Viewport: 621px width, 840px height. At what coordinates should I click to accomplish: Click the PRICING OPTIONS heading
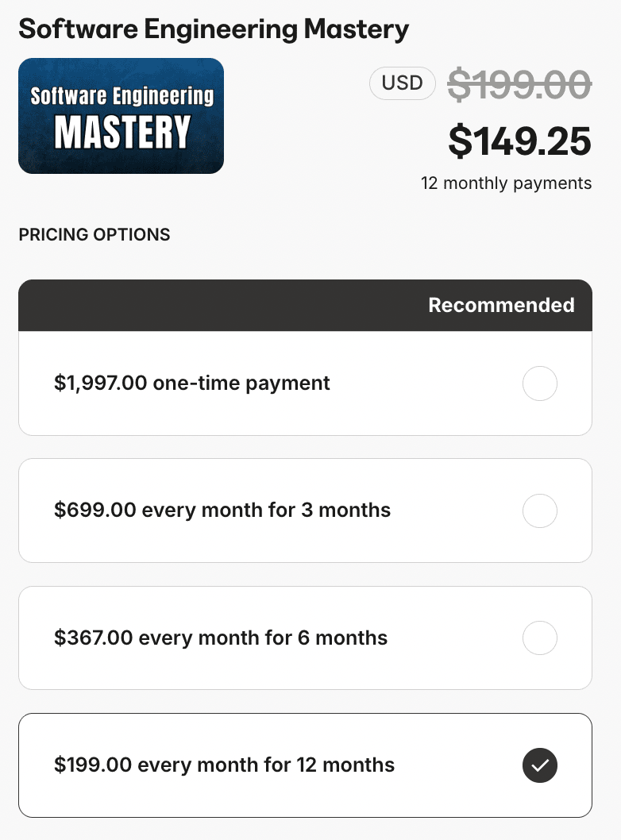pos(94,235)
